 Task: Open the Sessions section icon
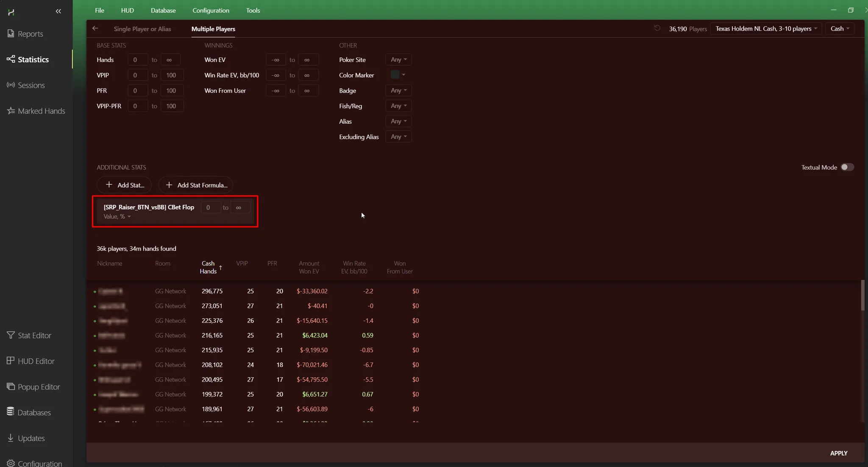pyautogui.click(x=11, y=85)
